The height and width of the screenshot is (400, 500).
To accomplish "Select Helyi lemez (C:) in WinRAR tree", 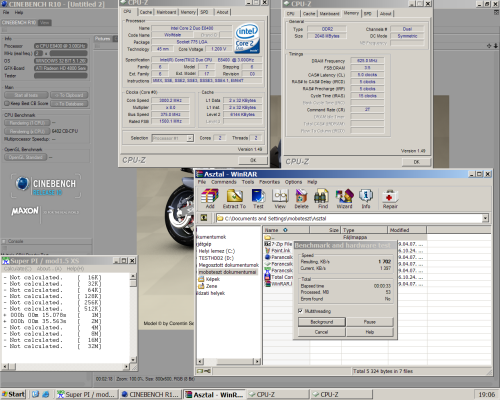I will click(217, 251).
